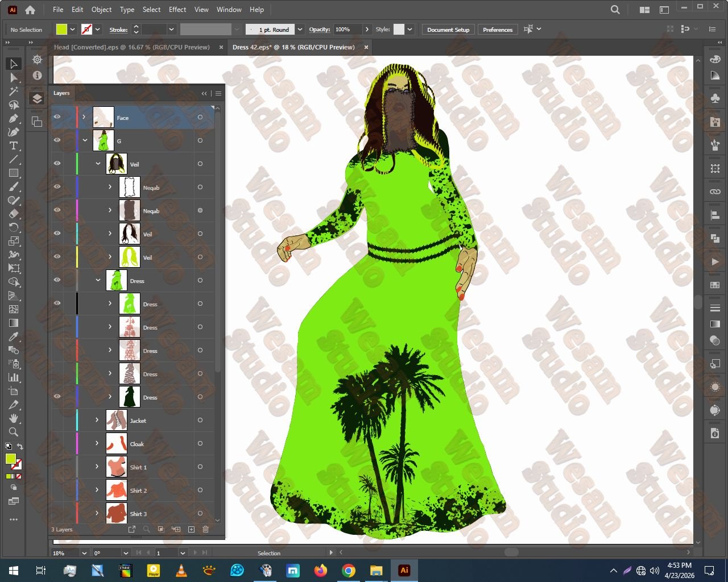Click the zoom percentage field showing 18%

[x=66, y=553]
